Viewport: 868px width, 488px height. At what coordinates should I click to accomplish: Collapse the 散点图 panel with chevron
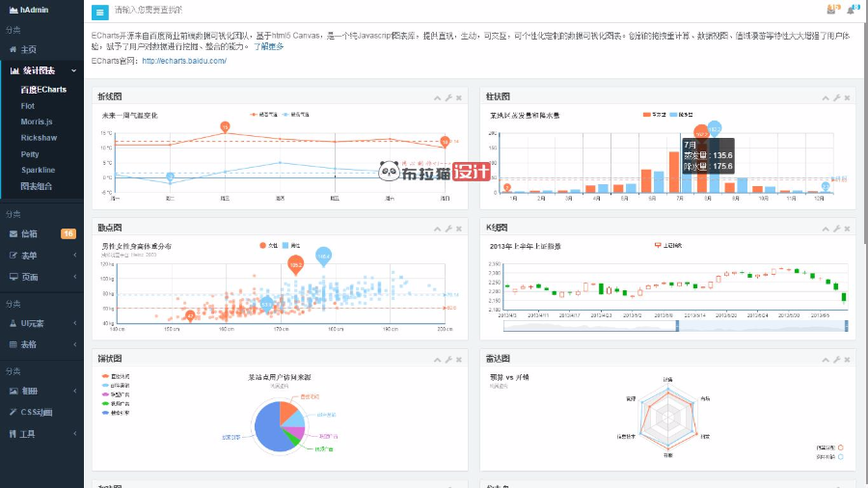(x=437, y=230)
